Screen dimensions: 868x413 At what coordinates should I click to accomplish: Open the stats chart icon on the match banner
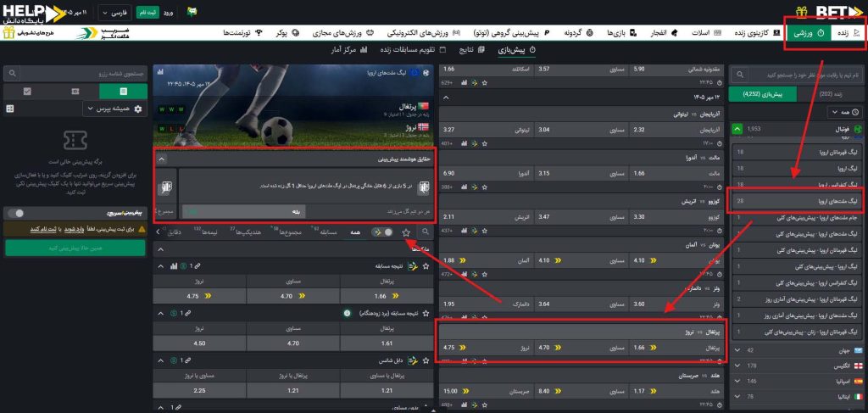click(160, 72)
